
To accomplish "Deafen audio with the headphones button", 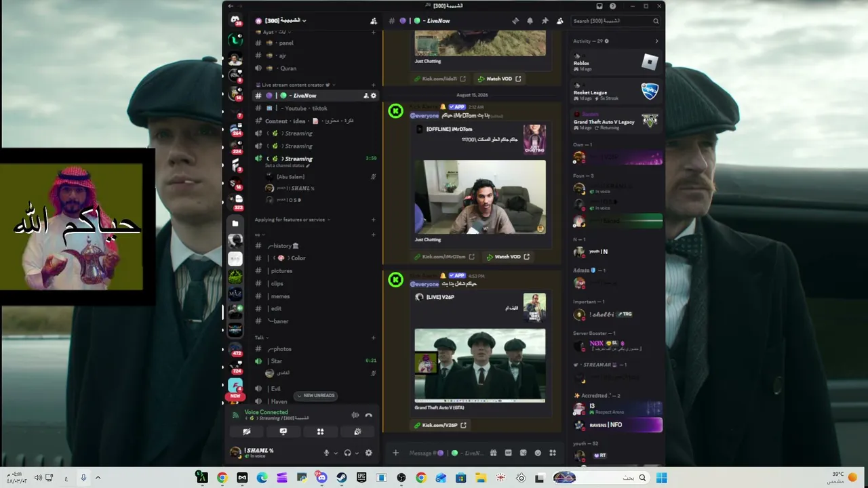I will [347, 453].
